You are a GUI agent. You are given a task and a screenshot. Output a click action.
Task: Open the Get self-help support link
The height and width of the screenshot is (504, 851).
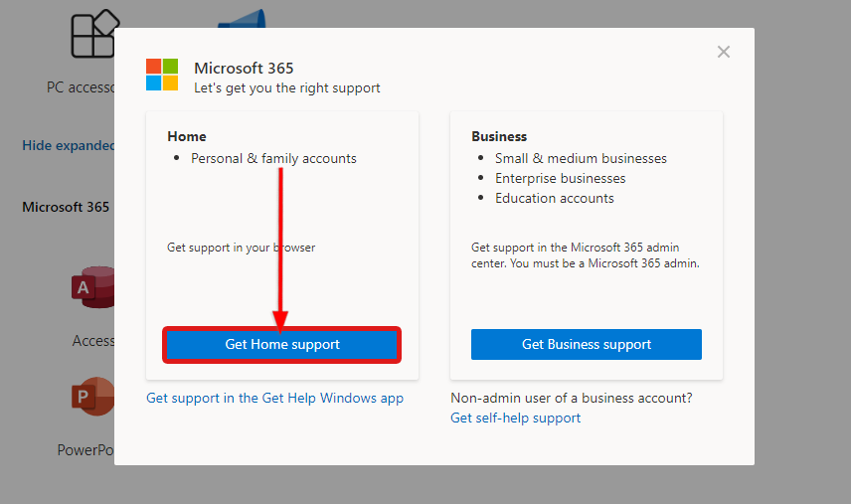pos(516,418)
